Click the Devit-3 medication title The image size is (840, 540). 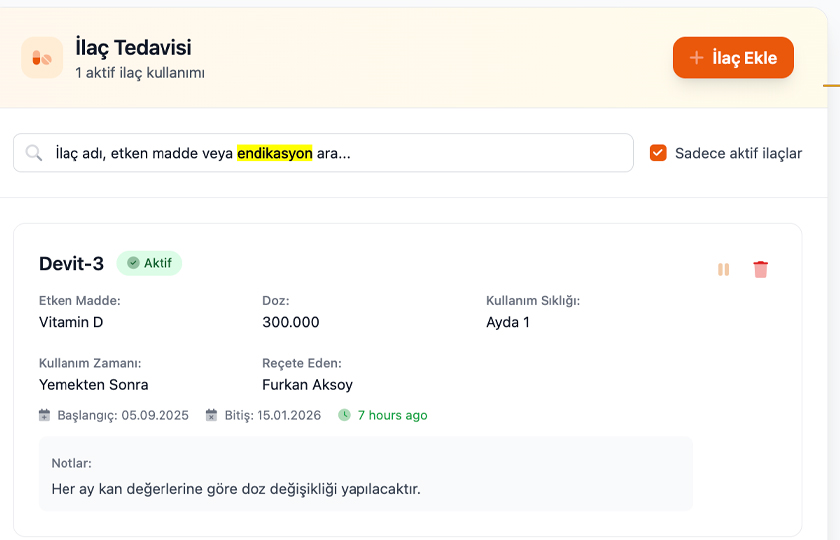tap(71, 264)
